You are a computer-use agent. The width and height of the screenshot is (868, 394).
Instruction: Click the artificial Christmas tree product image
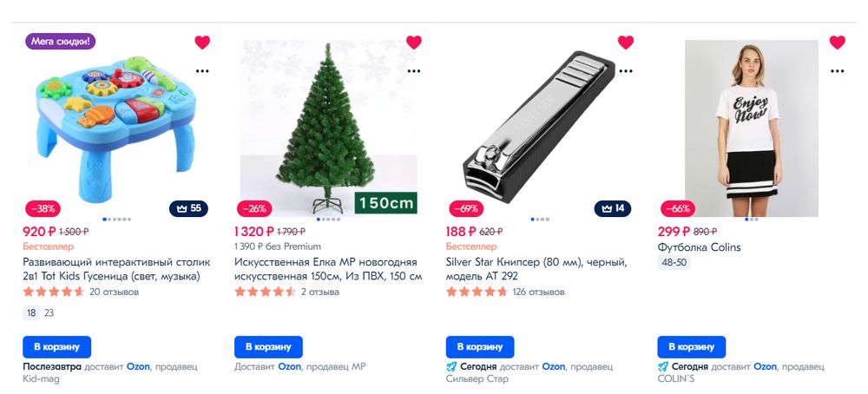coord(328,128)
